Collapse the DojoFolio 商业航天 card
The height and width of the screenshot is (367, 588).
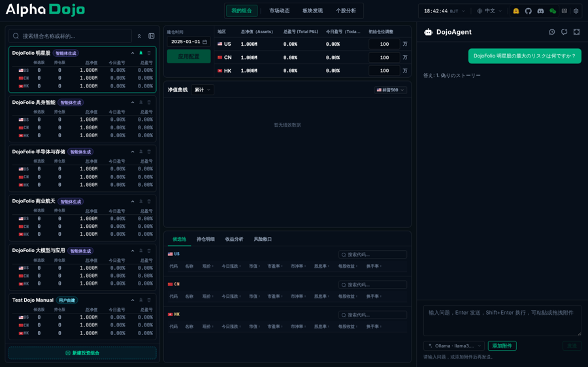[133, 201]
